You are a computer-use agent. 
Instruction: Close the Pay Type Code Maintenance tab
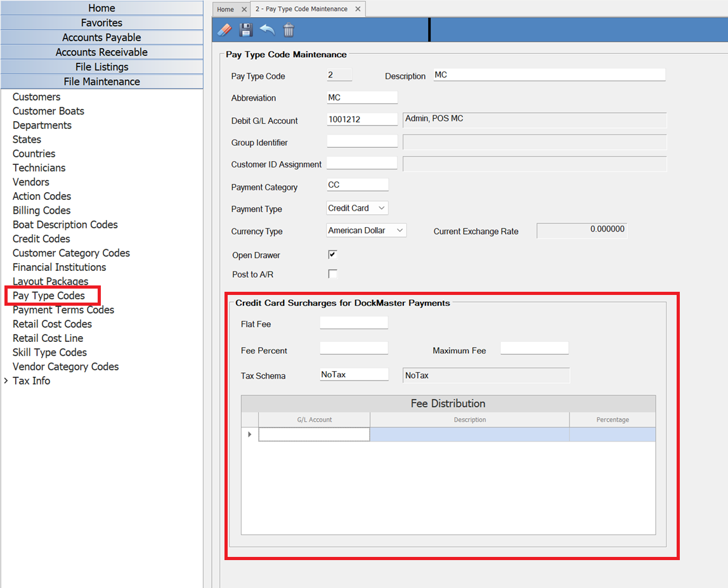click(x=358, y=10)
